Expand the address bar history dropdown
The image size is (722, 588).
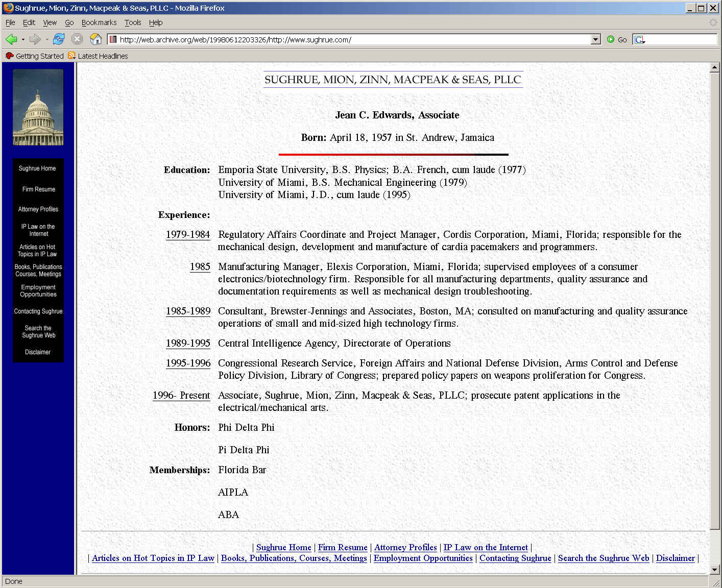tap(595, 39)
